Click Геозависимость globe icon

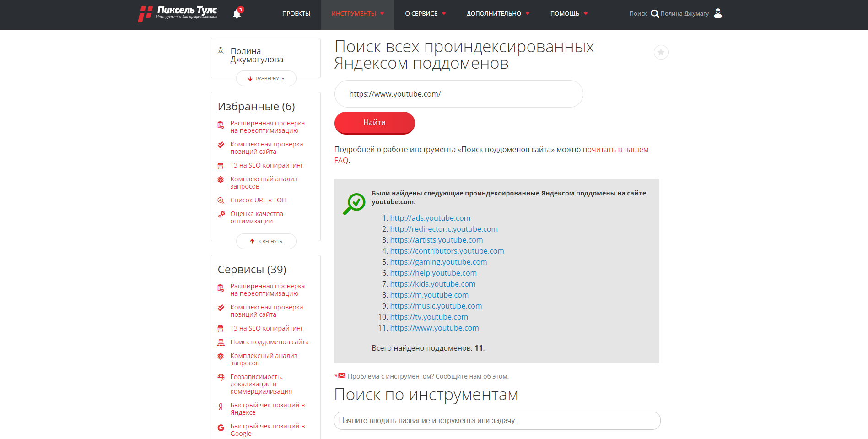(221, 378)
